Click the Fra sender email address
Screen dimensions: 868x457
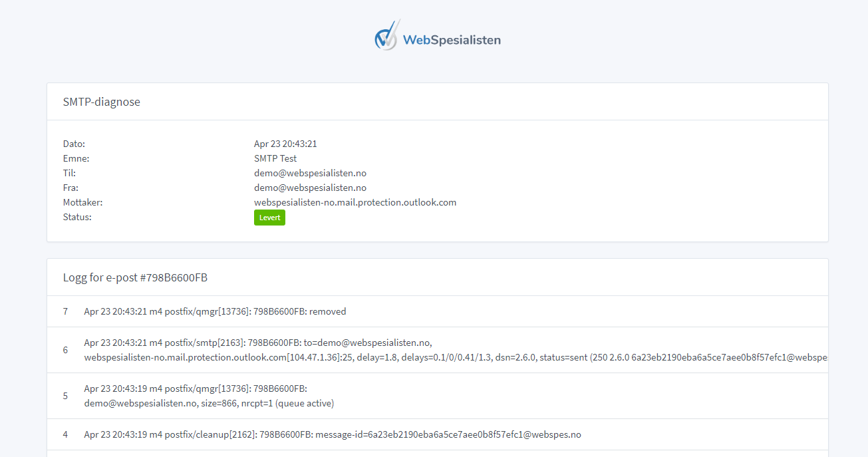[310, 188]
